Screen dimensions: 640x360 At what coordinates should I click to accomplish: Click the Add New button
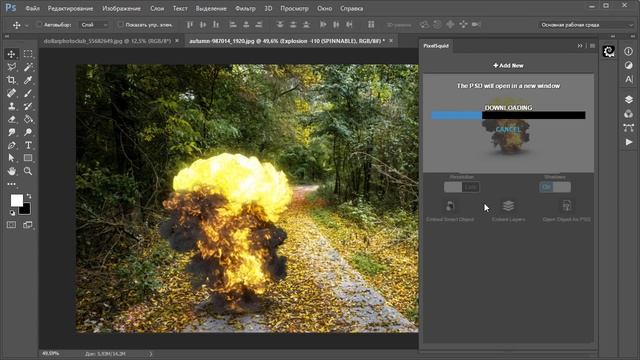click(508, 65)
